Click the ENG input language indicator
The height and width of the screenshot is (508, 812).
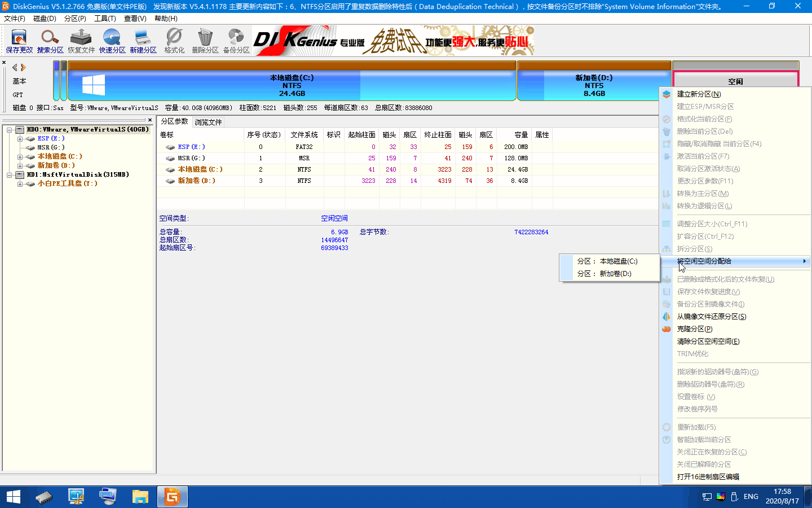[751, 497]
